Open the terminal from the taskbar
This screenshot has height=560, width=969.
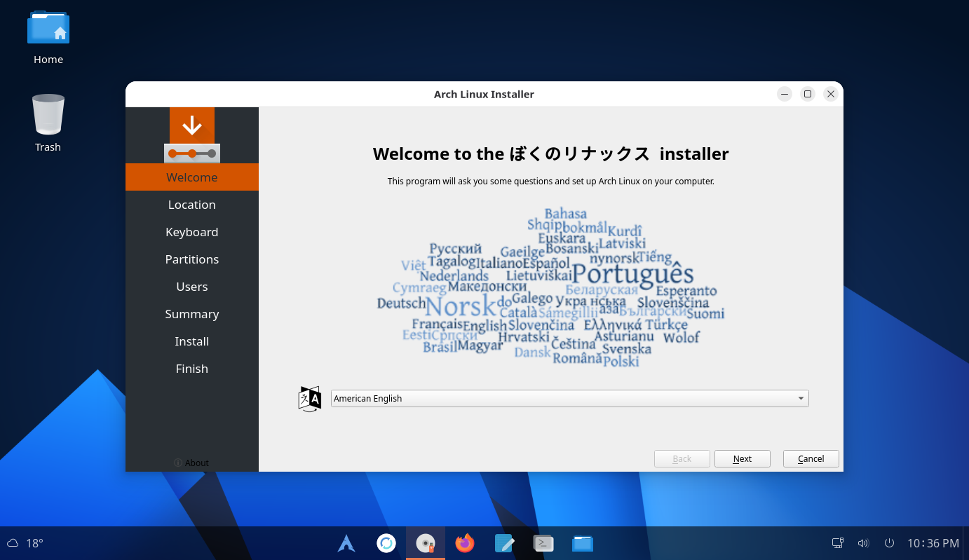point(543,543)
